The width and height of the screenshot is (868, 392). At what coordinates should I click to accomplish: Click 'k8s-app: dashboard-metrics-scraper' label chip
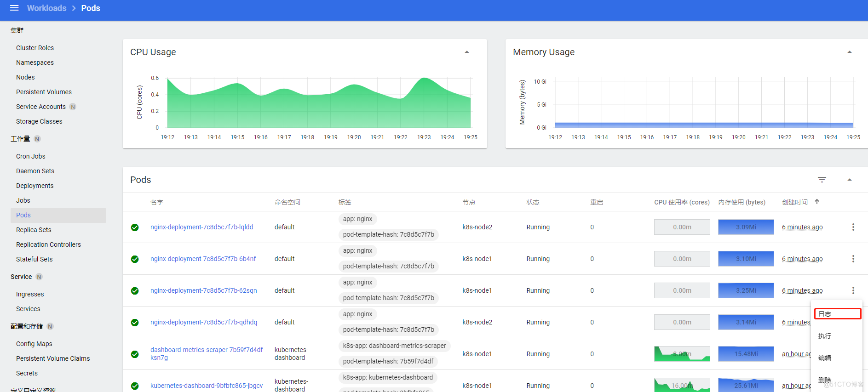394,346
